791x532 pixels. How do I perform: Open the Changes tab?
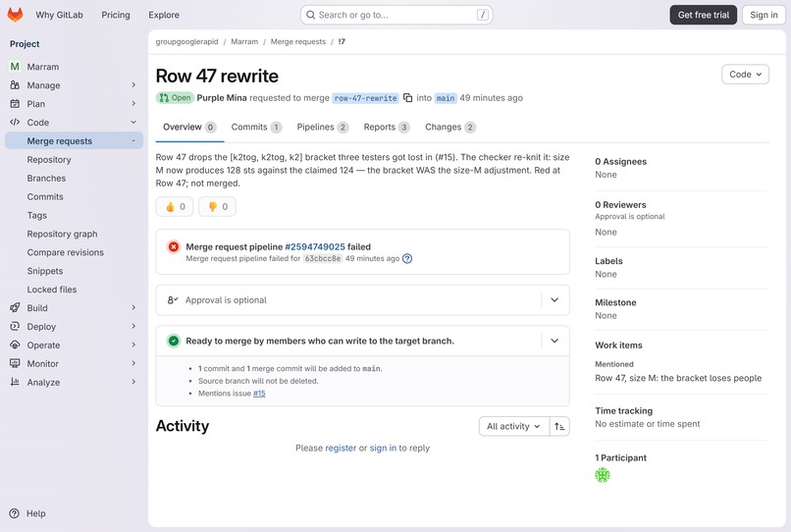(x=450, y=128)
